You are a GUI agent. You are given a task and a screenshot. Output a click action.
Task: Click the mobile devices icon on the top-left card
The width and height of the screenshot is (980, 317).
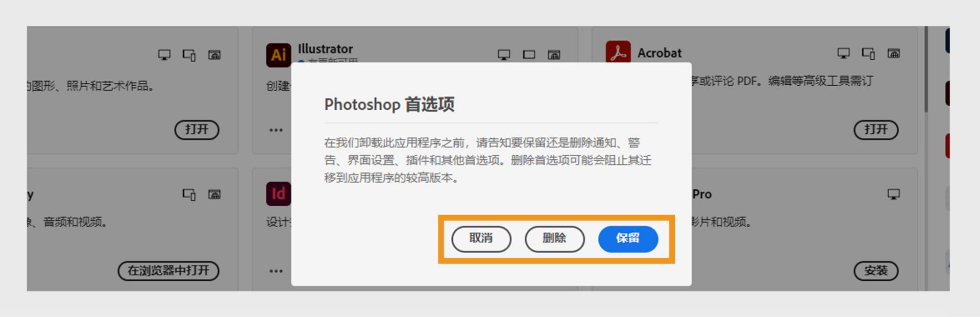point(189,55)
